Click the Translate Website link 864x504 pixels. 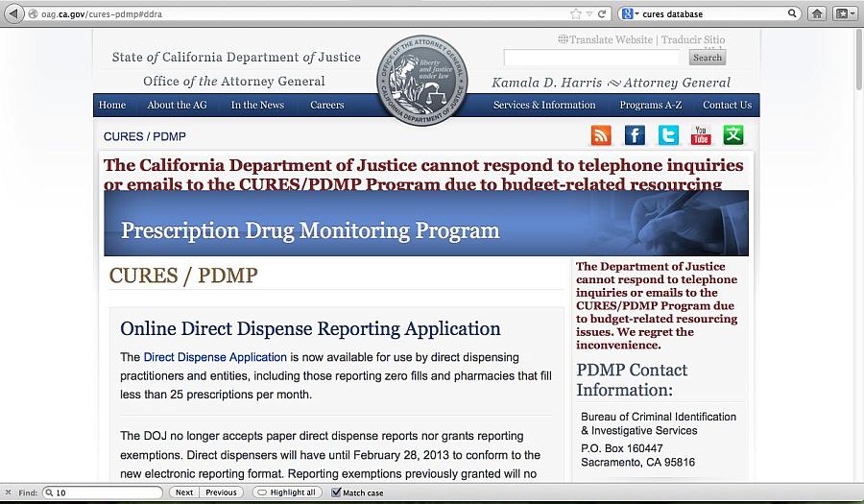(611, 39)
